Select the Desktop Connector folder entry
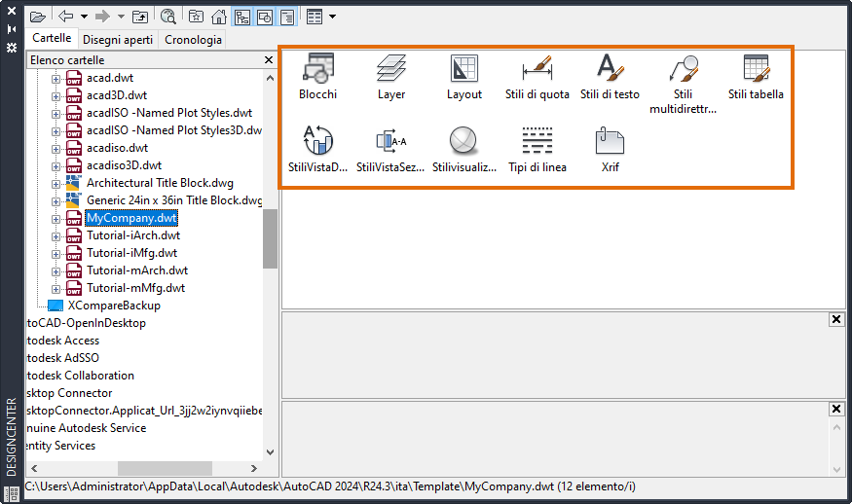This screenshot has width=852, height=504. tap(69, 393)
